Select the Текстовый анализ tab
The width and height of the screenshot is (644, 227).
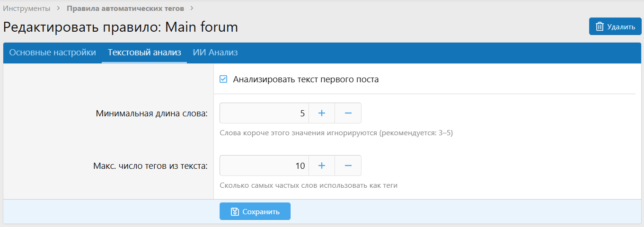tap(144, 52)
